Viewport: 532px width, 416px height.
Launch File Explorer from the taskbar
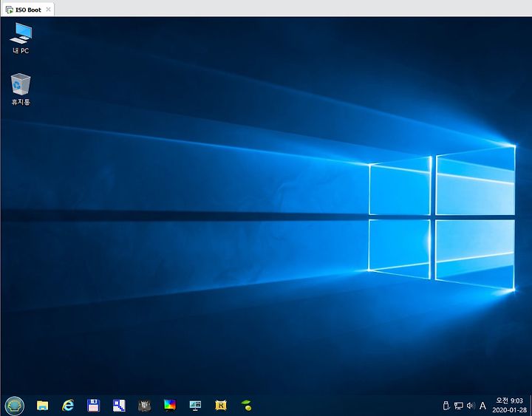[42, 406]
